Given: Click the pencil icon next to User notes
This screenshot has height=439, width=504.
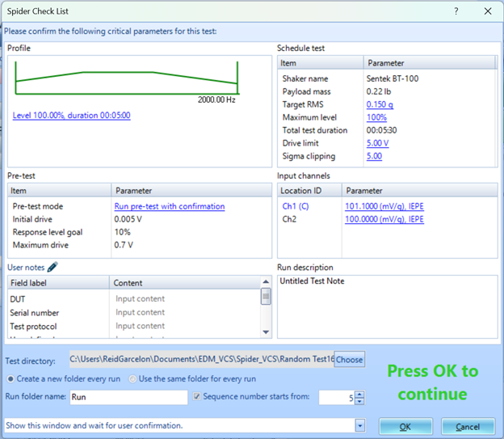Looking at the screenshot, I should click(x=52, y=268).
